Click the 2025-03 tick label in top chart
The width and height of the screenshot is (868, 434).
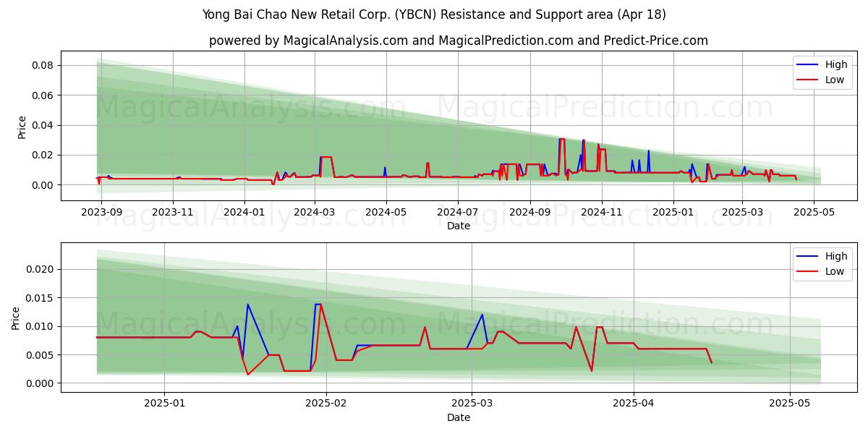tap(742, 212)
